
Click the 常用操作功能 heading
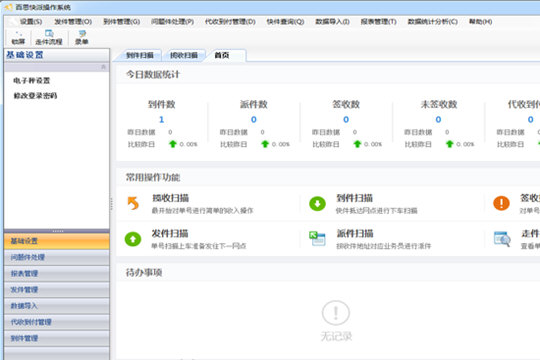153,177
